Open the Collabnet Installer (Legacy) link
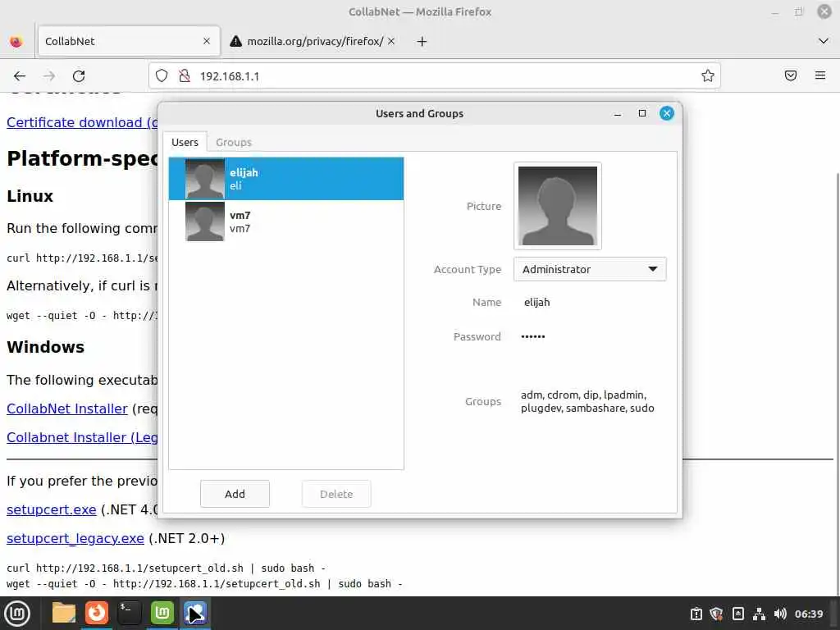 [x=82, y=438]
